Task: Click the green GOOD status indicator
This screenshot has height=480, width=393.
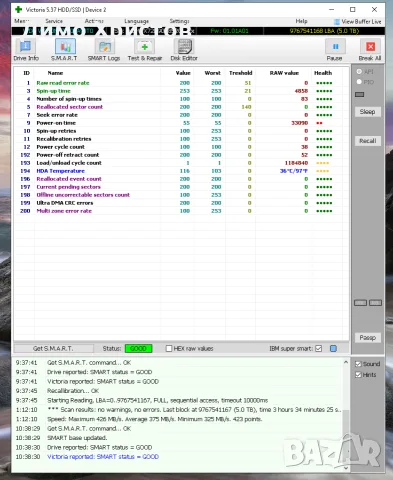Action: click(138, 349)
